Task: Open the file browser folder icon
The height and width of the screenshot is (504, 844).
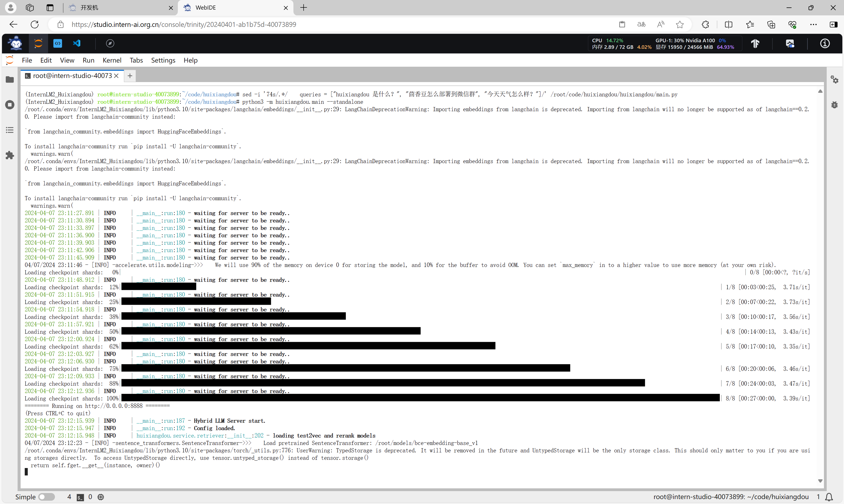Action: click(10, 80)
